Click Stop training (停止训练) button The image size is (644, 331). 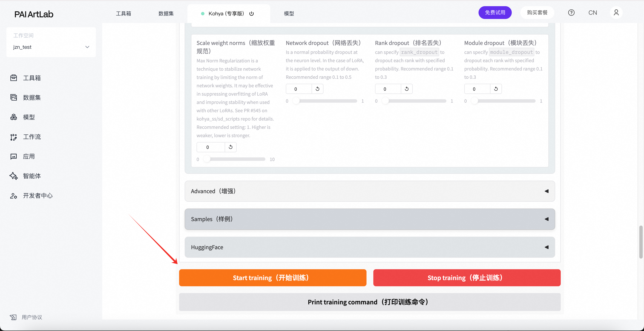(467, 278)
